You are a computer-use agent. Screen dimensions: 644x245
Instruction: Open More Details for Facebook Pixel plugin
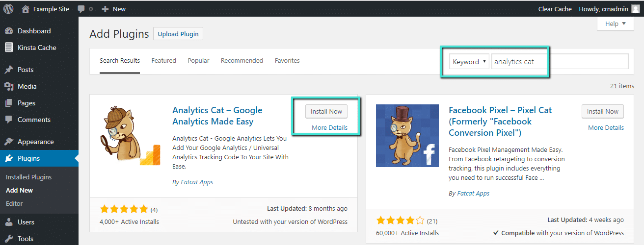coord(606,127)
